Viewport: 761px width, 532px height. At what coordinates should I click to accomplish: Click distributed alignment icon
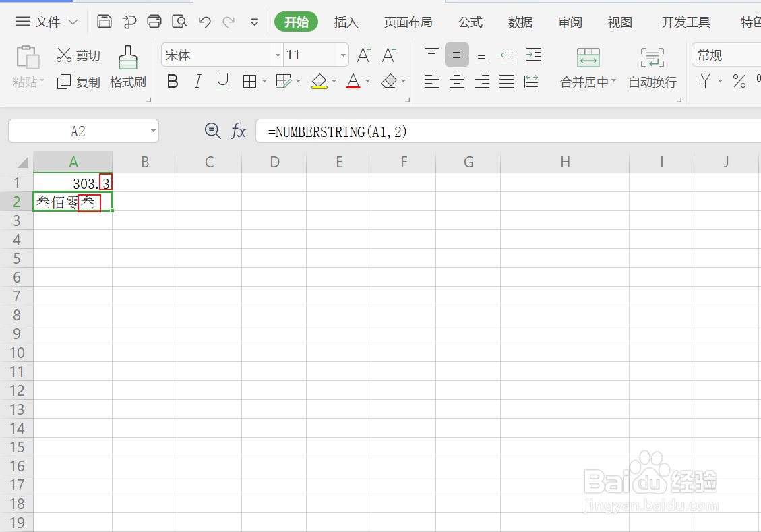(x=532, y=81)
